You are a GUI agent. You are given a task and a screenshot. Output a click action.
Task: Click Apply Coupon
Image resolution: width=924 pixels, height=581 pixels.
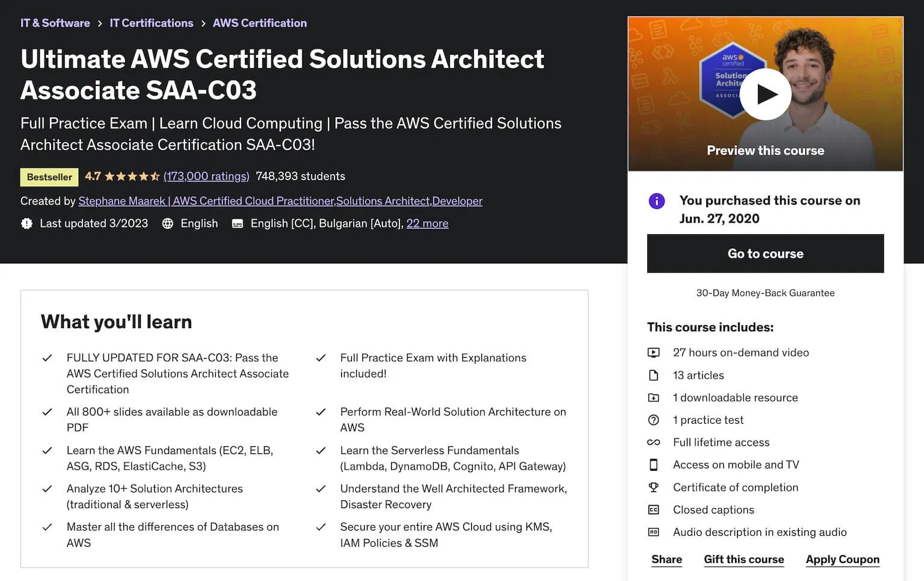pyautogui.click(x=842, y=559)
